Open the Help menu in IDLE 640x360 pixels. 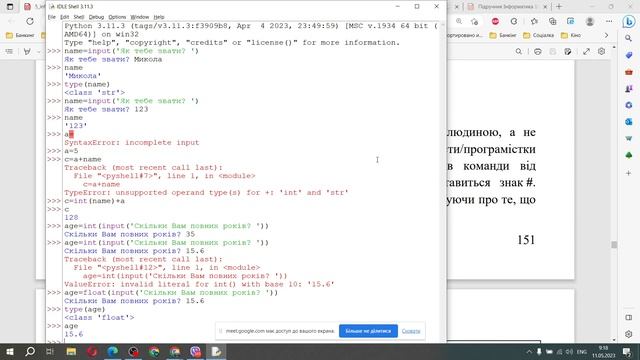159,17
